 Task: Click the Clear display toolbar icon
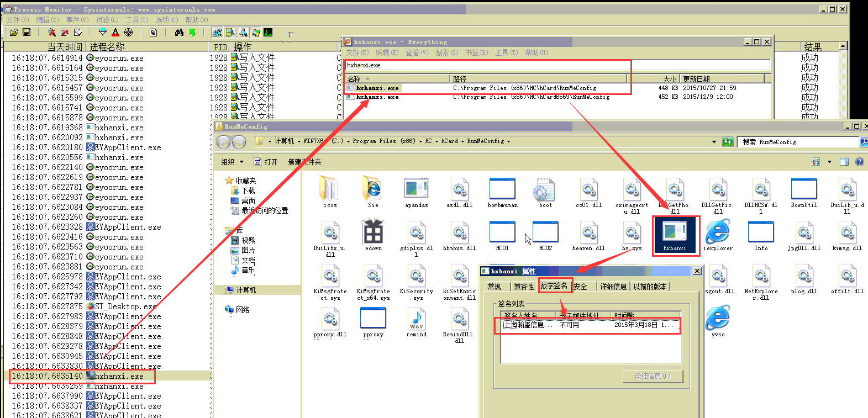coord(78,33)
